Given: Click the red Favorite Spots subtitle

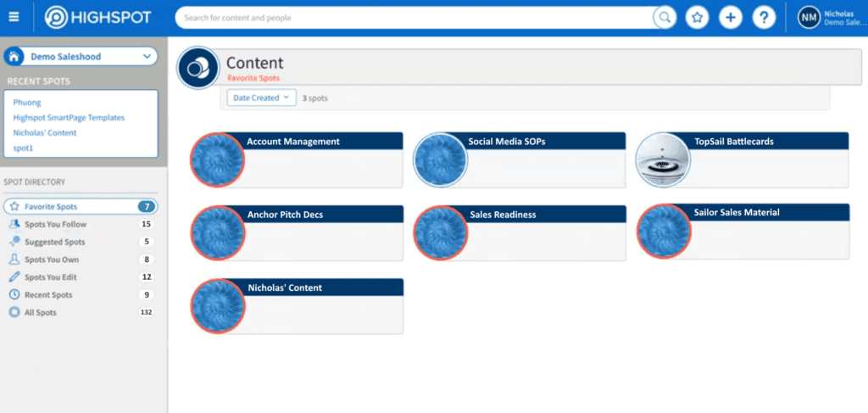Looking at the screenshot, I should point(253,78).
